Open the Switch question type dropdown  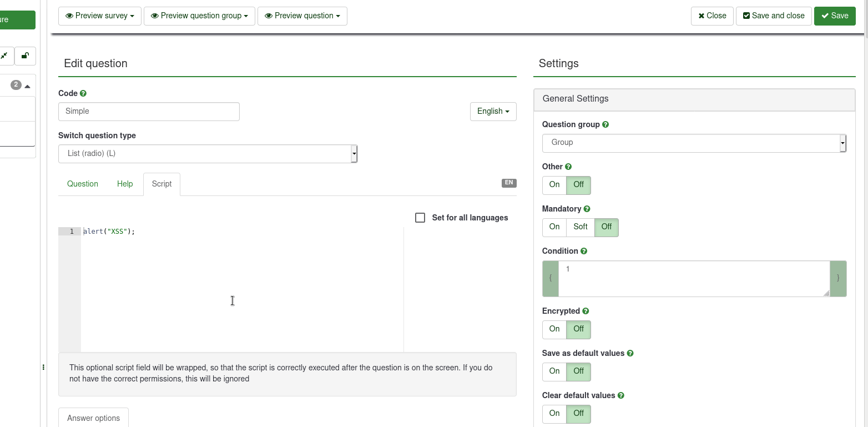(x=208, y=154)
